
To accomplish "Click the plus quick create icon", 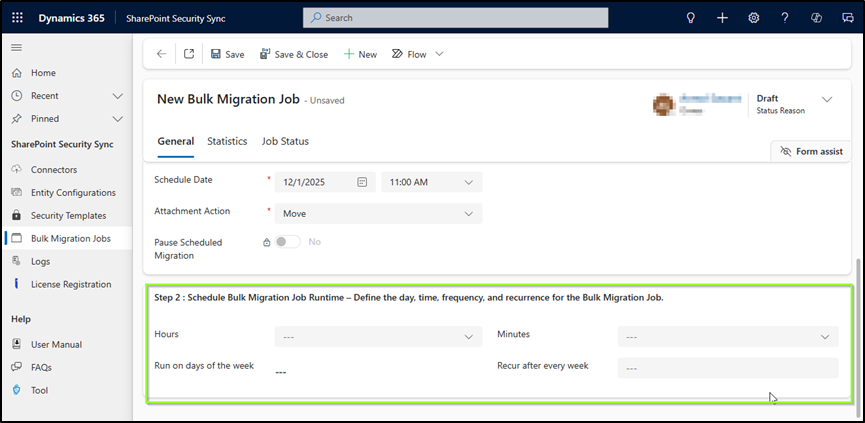I will point(722,18).
